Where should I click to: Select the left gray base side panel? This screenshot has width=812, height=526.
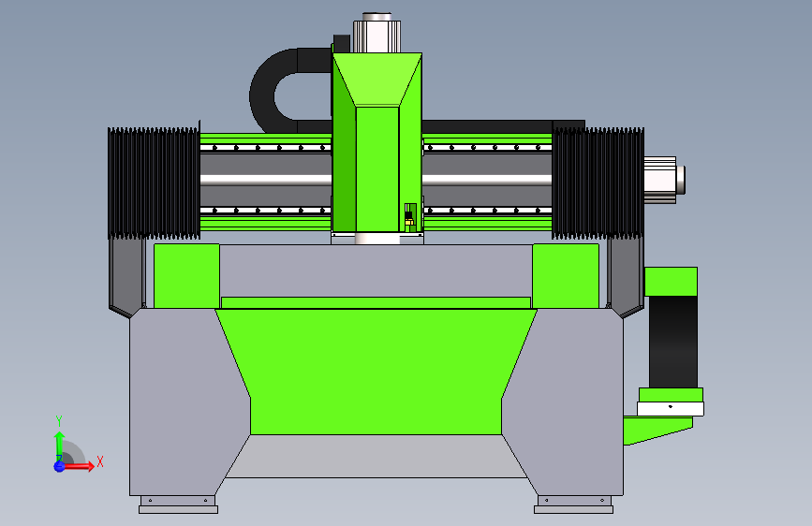click(x=182, y=402)
